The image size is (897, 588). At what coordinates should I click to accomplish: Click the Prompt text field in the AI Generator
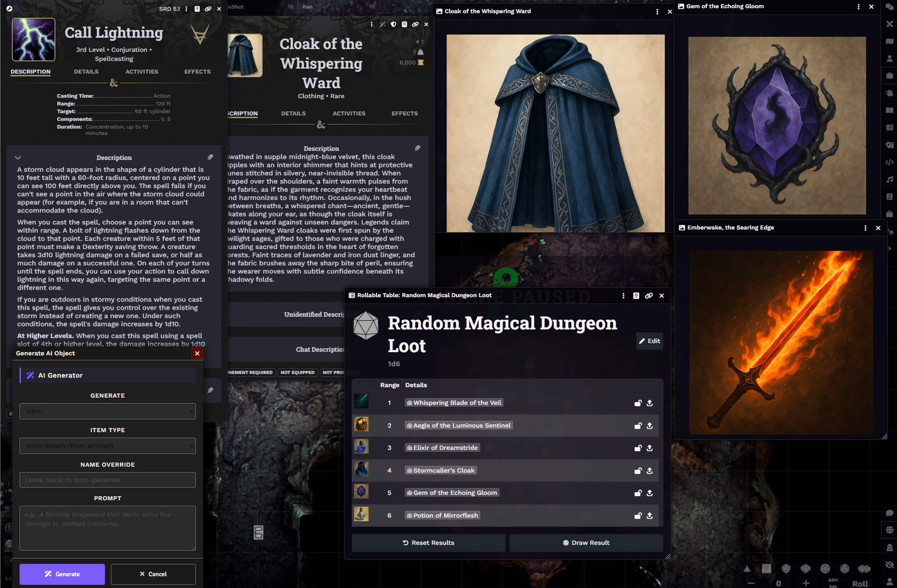pos(108,528)
